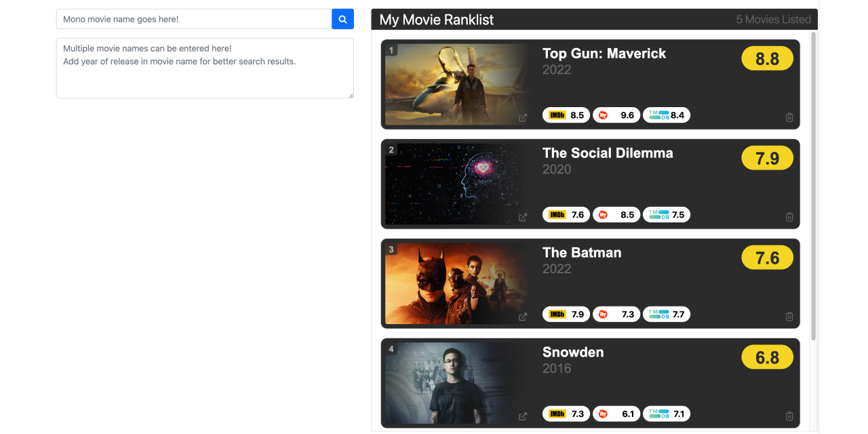Click The Batman movie title
This screenshot has width=868, height=434.
click(x=582, y=253)
